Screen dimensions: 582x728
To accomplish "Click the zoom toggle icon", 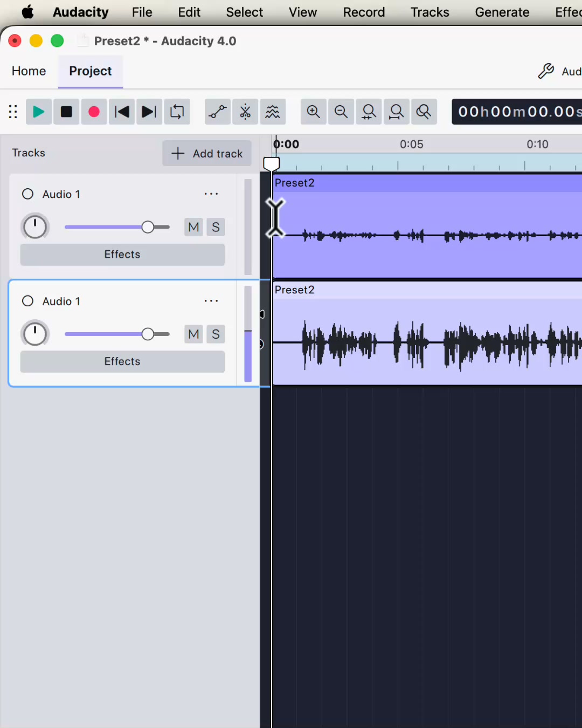I will 424,112.
